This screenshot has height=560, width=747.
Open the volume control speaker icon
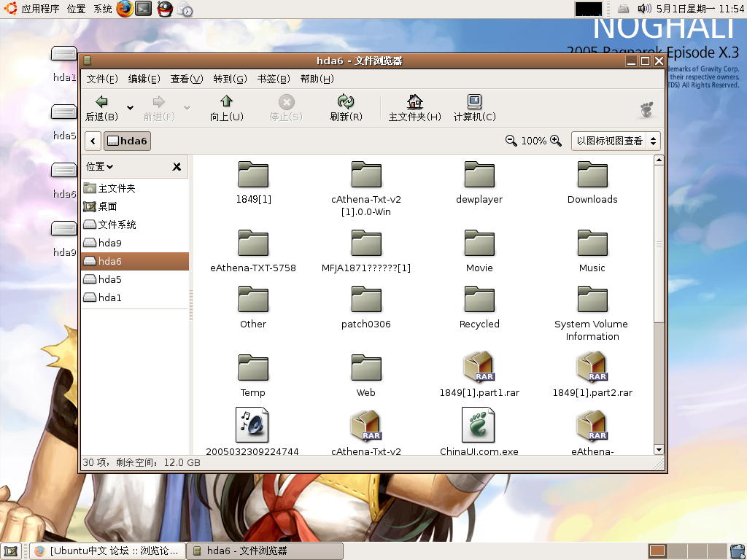coord(644,9)
